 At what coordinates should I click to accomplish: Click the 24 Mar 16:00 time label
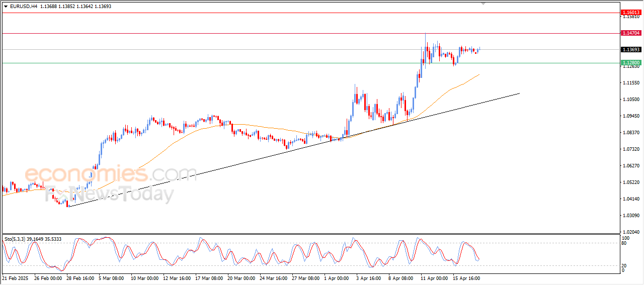[x=274, y=278]
